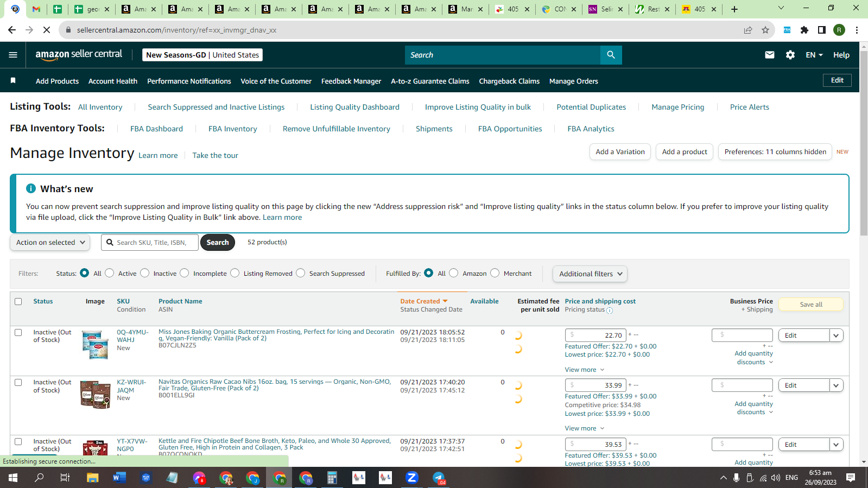Viewport: 868px width, 488px height.
Task: Bookmark this page with the star icon
Action: [x=765, y=30]
